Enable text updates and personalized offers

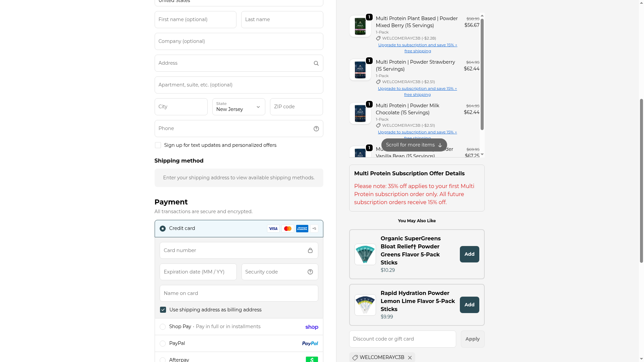[x=158, y=145]
